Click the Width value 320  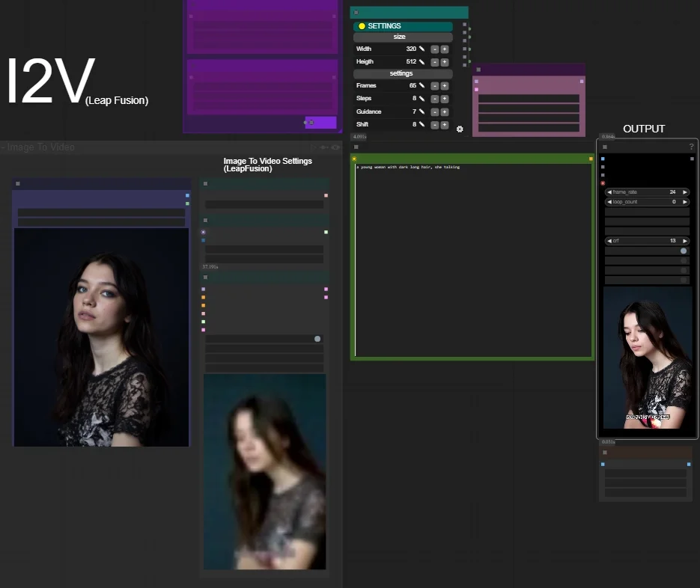(x=411, y=49)
